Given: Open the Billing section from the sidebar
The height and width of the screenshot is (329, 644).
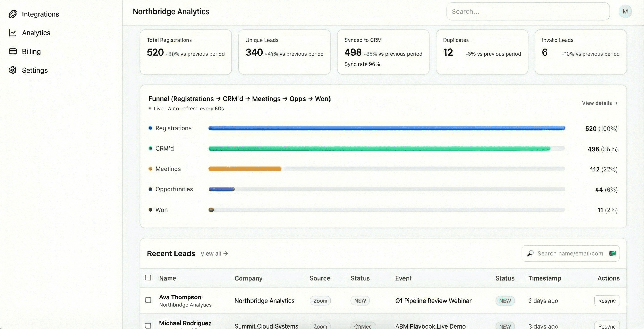Looking at the screenshot, I should click(x=31, y=51).
